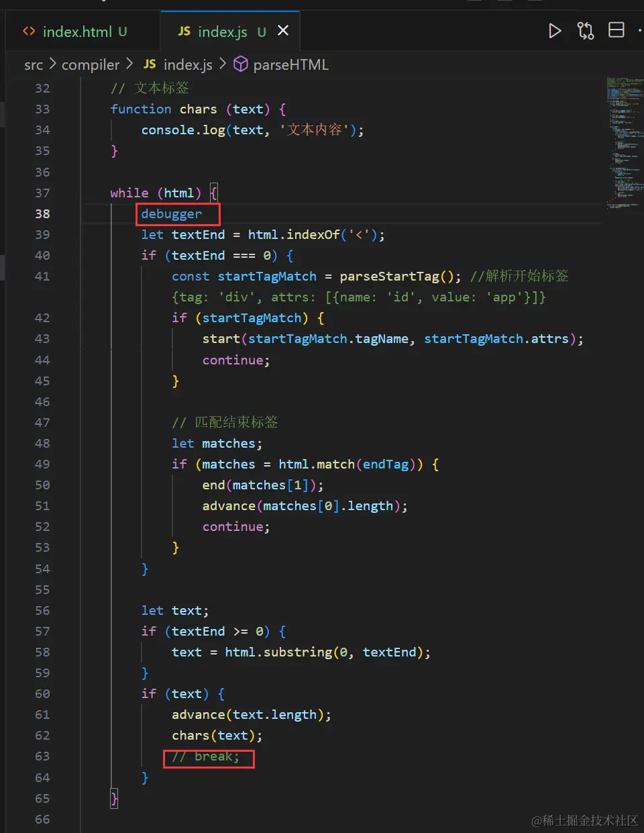This screenshot has height=833, width=644.
Task: Click the src breadcrumb
Action: pyautogui.click(x=34, y=65)
